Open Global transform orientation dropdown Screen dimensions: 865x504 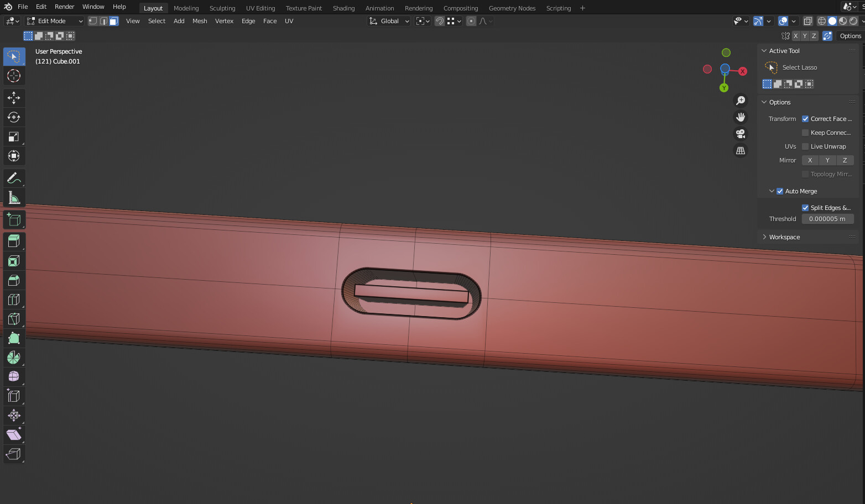click(x=389, y=21)
